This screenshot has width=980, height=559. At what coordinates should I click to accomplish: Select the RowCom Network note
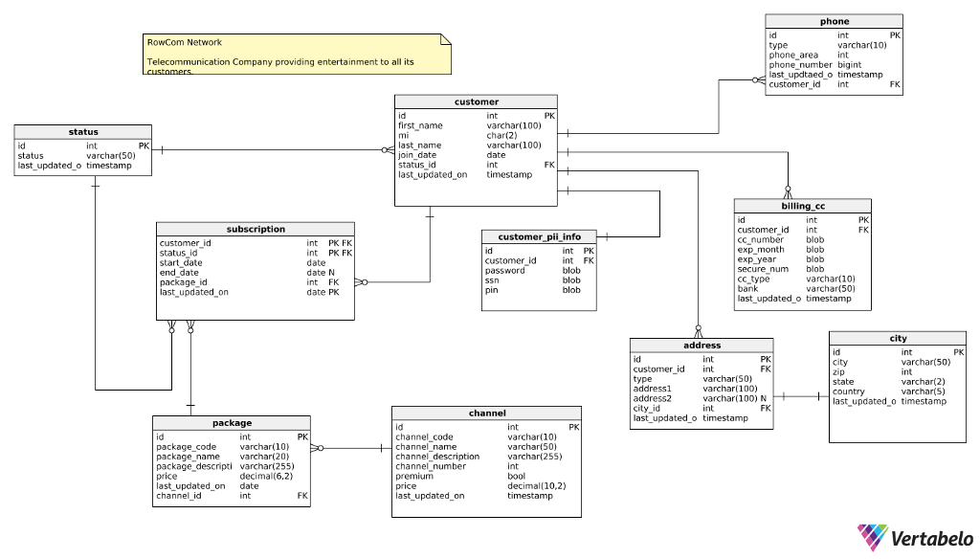click(297, 56)
